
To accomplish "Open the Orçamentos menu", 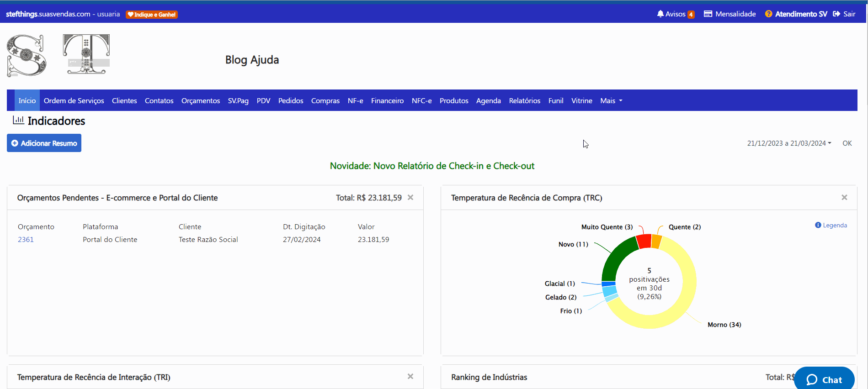I will pos(201,100).
